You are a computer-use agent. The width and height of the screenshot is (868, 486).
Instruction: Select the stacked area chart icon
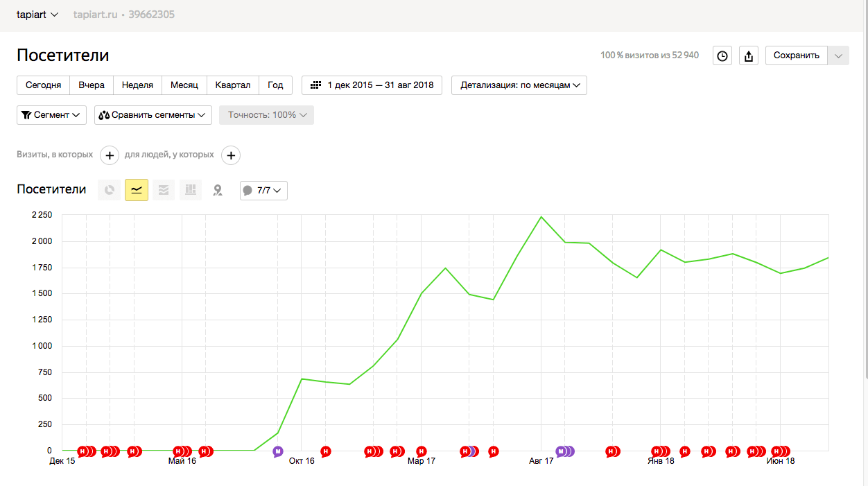click(x=163, y=190)
